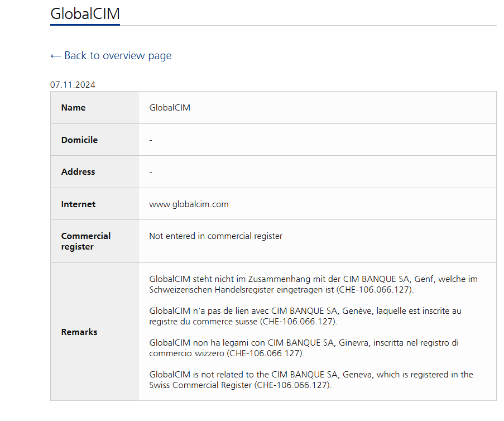The image size is (504, 421).
Task: Click the GlobalCIM value in Name row
Action: point(170,107)
